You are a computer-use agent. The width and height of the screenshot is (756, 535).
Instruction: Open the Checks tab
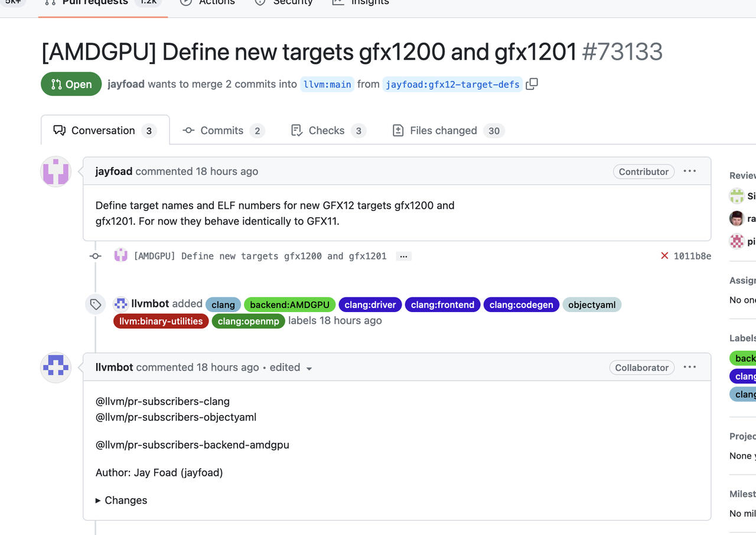tap(328, 131)
